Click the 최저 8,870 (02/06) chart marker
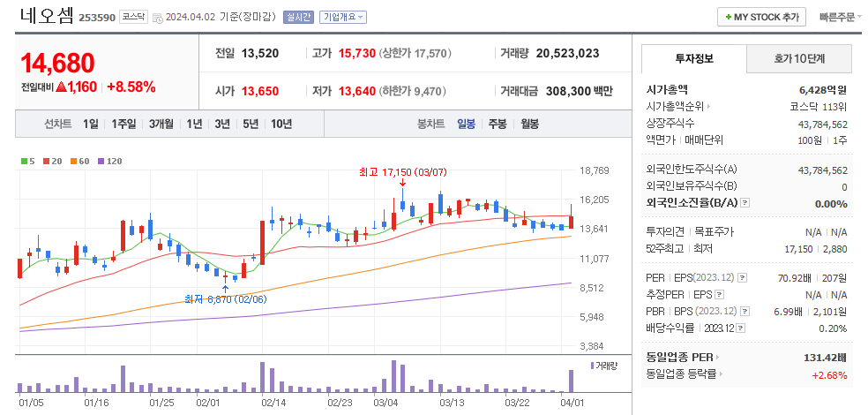 (228, 299)
